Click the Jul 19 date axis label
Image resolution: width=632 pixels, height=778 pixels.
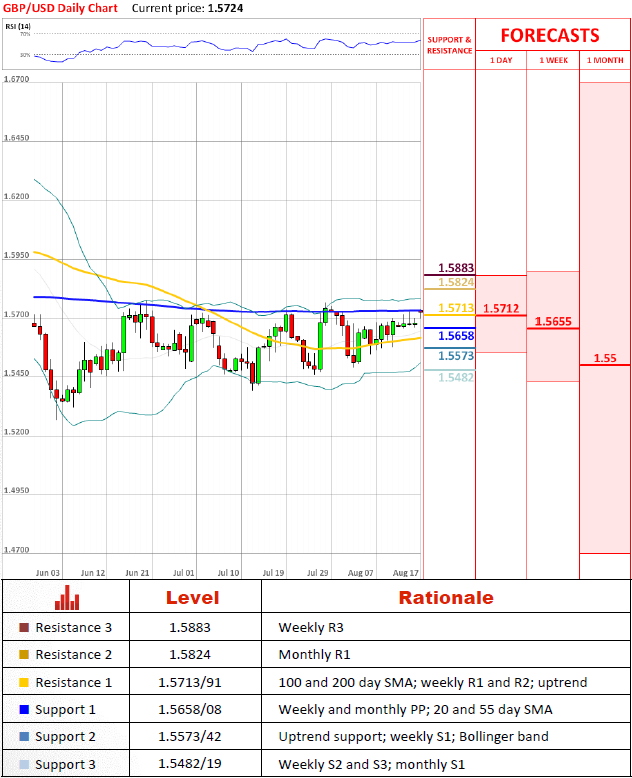[273, 573]
